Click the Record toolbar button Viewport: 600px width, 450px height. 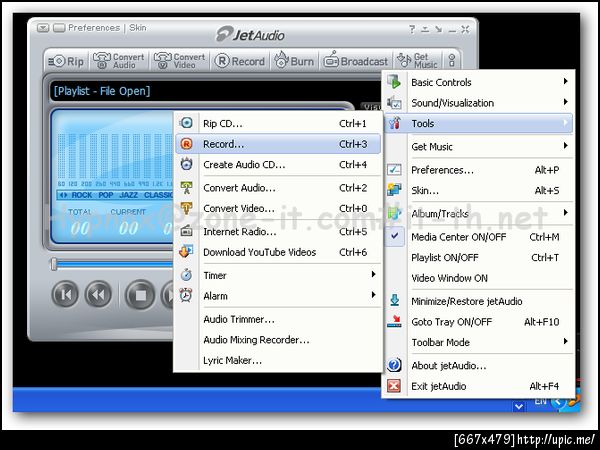pyautogui.click(x=240, y=61)
